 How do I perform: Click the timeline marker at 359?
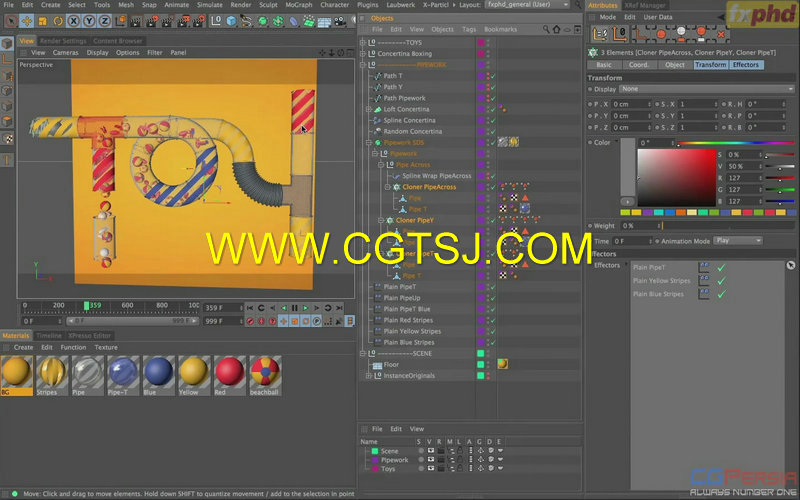(86, 305)
